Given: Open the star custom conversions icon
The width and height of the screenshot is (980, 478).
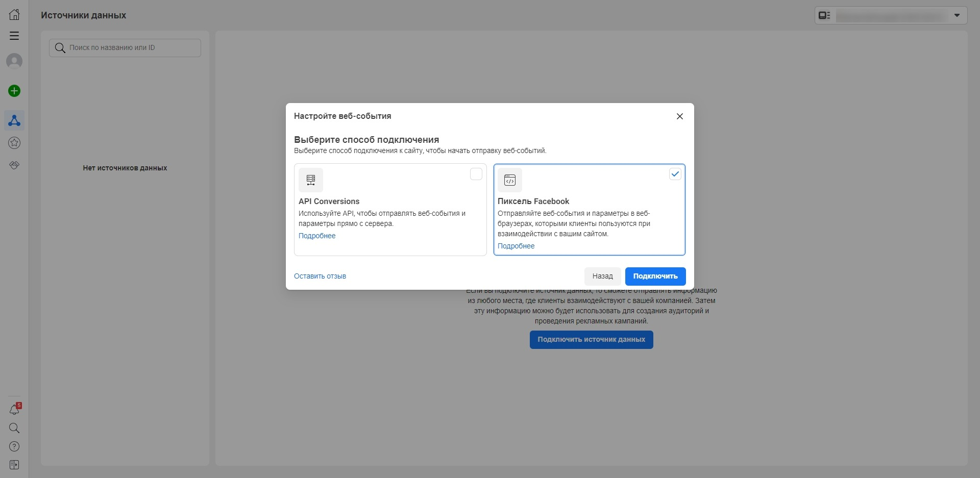Looking at the screenshot, I should [x=14, y=143].
